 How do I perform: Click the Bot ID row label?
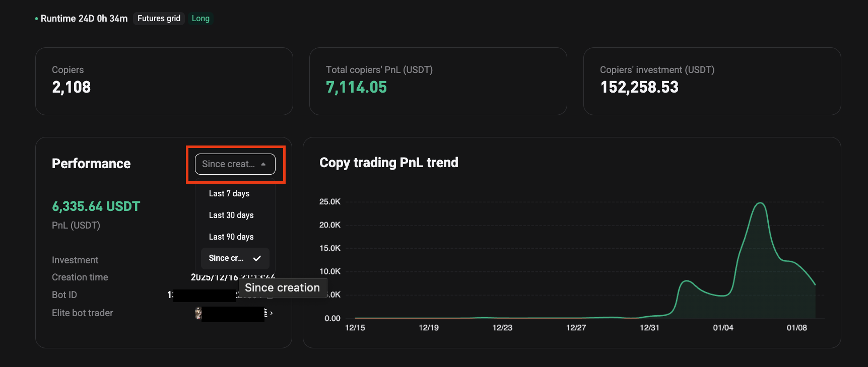[x=64, y=295]
